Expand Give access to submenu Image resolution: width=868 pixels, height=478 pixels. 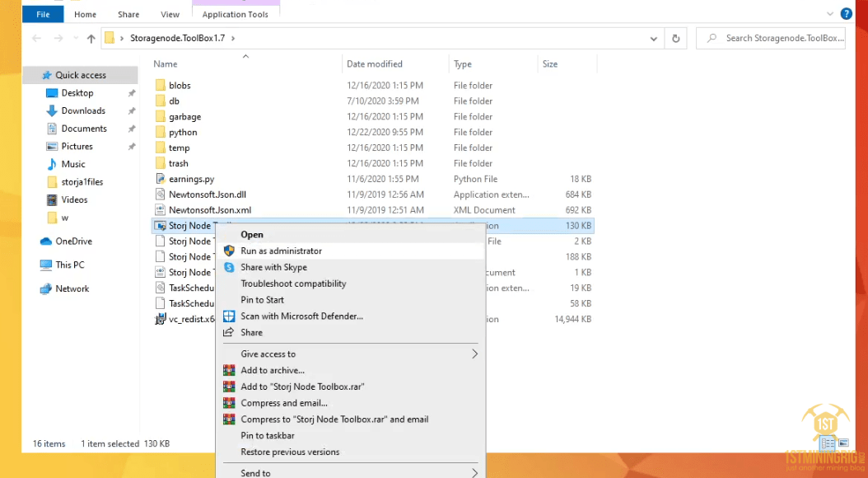[x=351, y=354]
